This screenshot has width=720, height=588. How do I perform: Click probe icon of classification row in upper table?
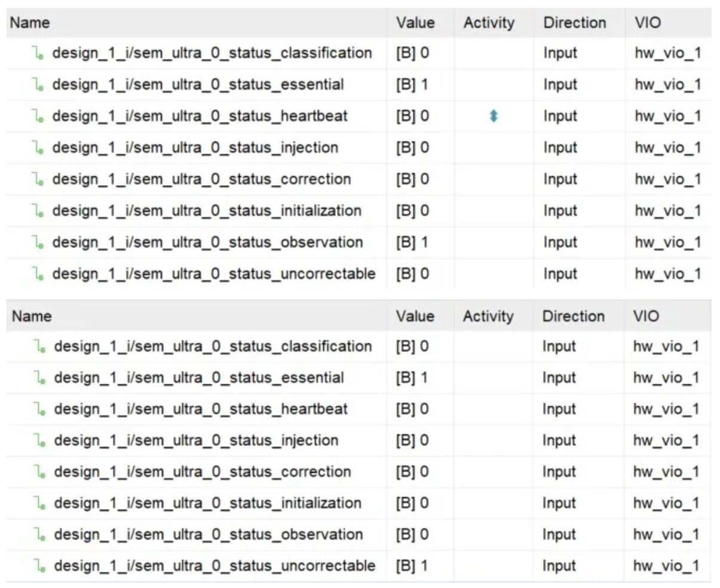[x=38, y=54]
